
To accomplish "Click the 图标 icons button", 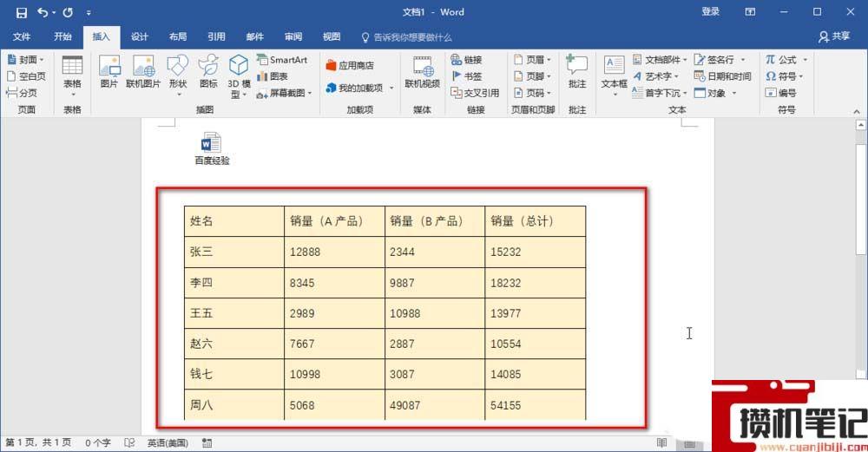I will pyautogui.click(x=208, y=72).
